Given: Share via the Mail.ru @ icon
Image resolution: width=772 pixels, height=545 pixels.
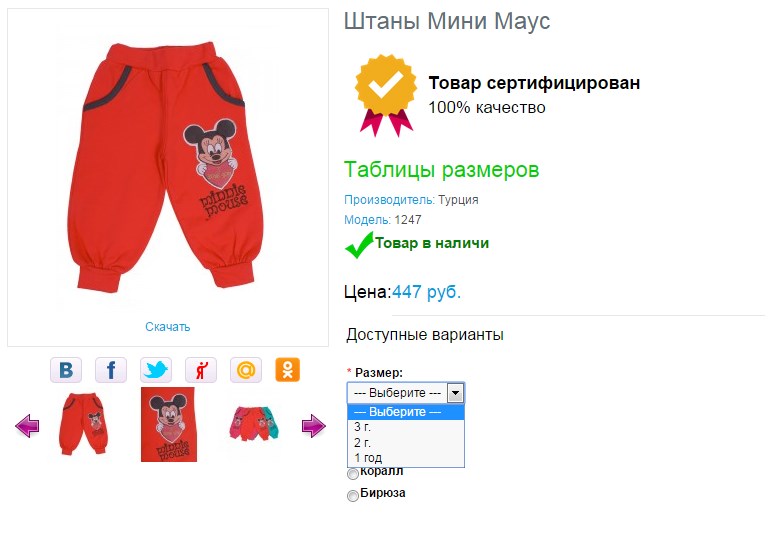Looking at the screenshot, I should [x=246, y=370].
